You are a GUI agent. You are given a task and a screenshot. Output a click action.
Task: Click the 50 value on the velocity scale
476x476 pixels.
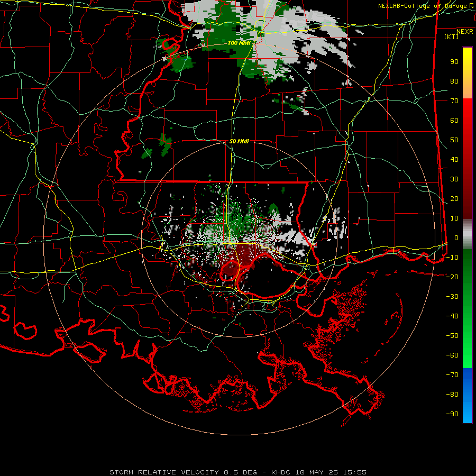[x=454, y=140]
